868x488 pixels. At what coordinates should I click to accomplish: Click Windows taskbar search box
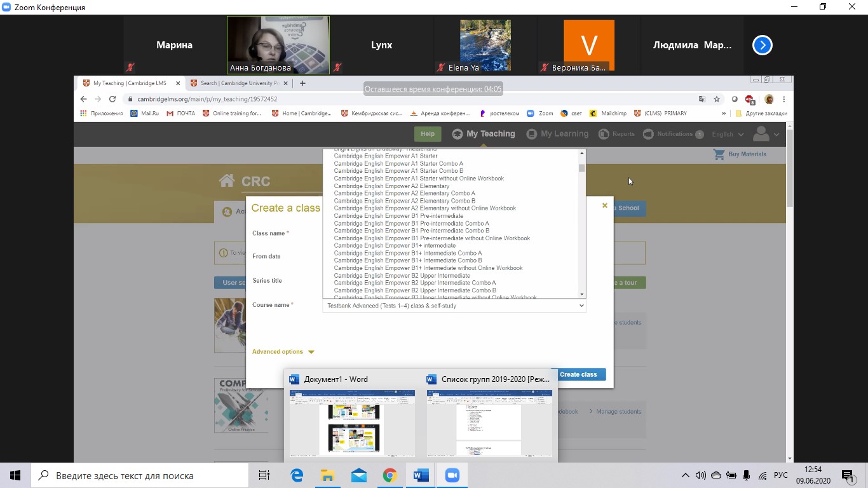pyautogui.click(x=140, y=475)
